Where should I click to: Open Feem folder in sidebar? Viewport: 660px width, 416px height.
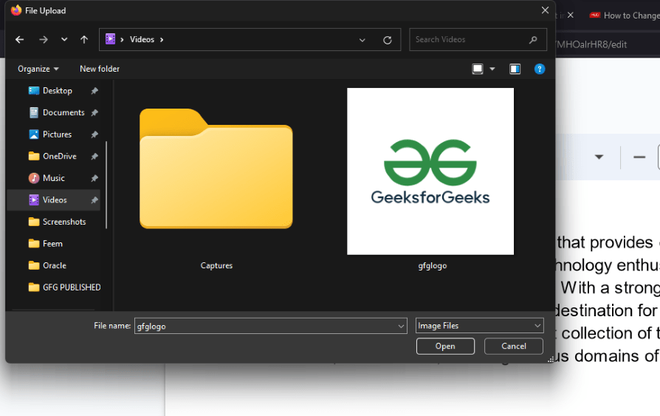pos(53,244)
